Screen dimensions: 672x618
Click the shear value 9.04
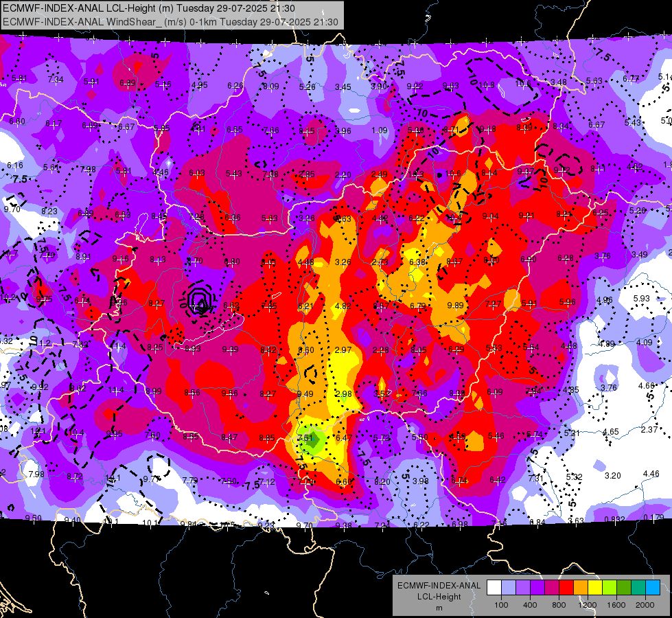click(490, 216)
